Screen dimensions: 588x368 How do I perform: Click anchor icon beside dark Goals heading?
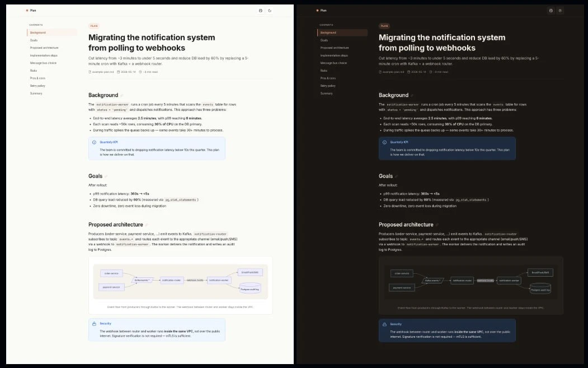396,176
